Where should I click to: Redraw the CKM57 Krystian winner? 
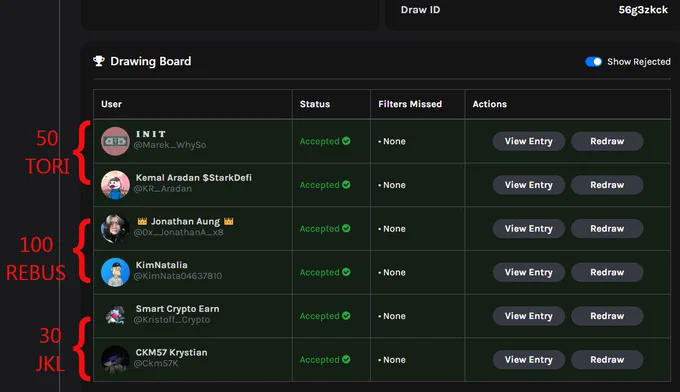click(607, 359)
